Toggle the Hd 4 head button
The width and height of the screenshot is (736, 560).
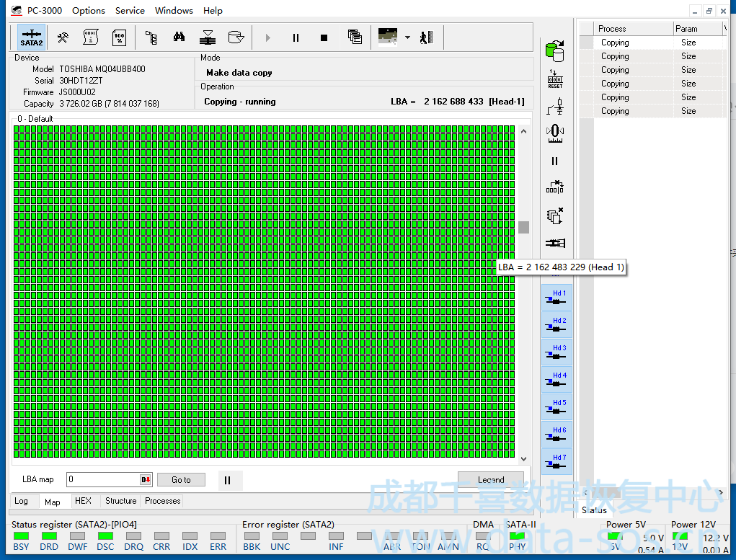(x=557, y=378)
